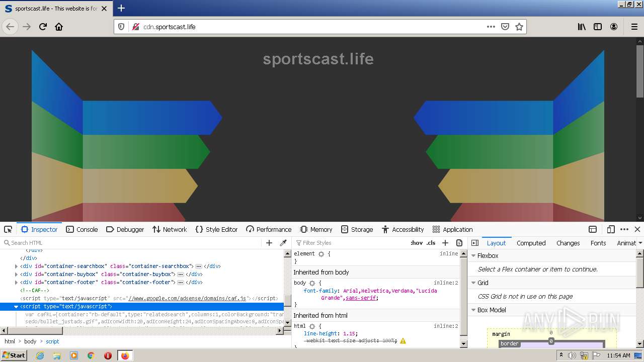The height and width of the screenshot is (362, 644).
Task: Add a new CSS rule with plus icon
Action: (x=445, y=243)
